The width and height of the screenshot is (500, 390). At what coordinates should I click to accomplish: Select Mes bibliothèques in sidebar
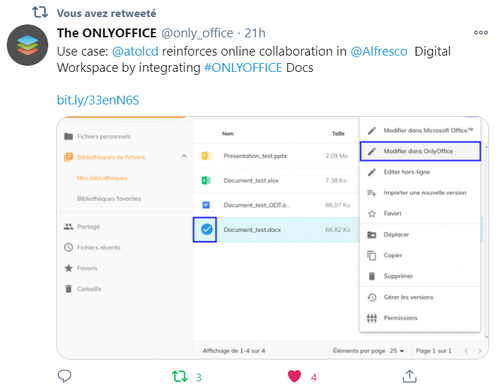coord(102,178)
